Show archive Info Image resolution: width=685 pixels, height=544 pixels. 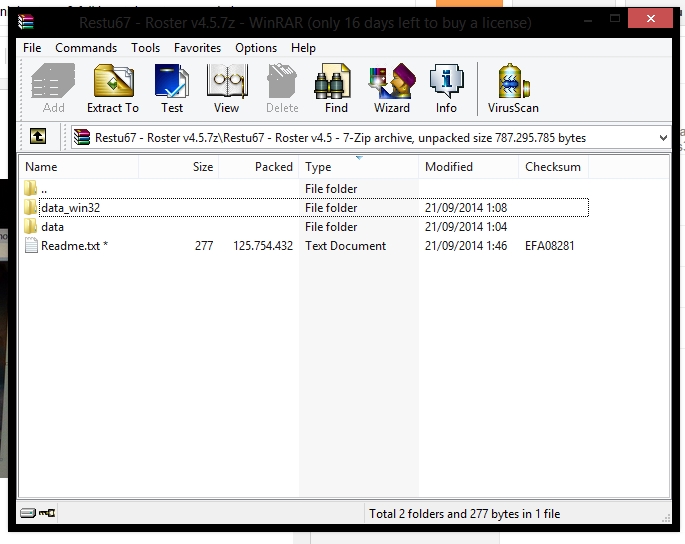tap(446, 88)
